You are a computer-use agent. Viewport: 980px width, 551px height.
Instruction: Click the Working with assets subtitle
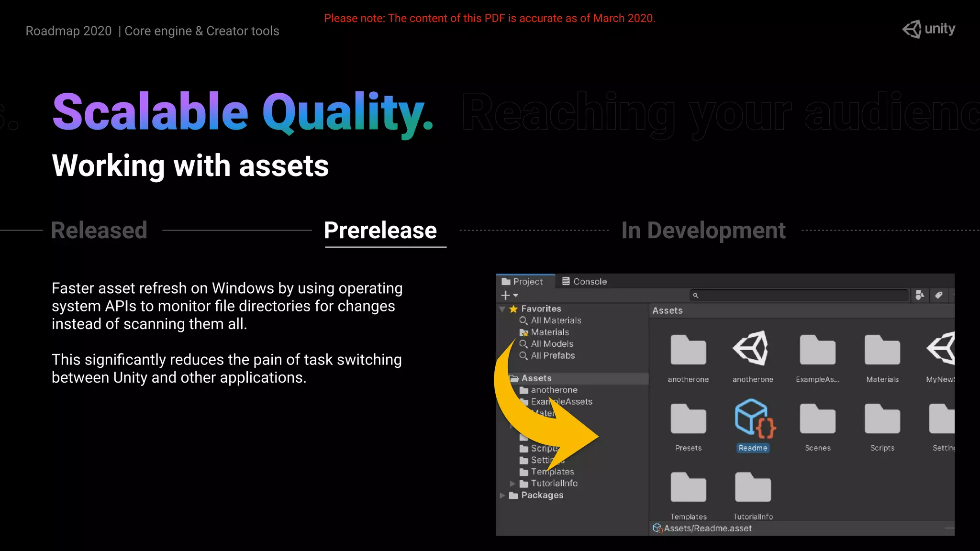tap(190, 166)
